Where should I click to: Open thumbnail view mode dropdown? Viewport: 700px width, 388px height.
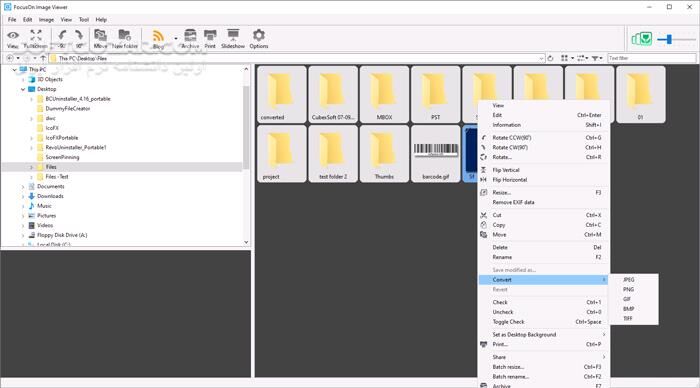(567, 58)
